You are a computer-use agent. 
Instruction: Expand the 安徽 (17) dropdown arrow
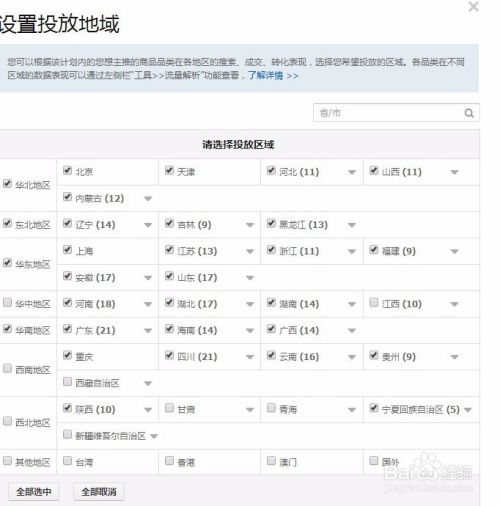click(x=148, y=278)
